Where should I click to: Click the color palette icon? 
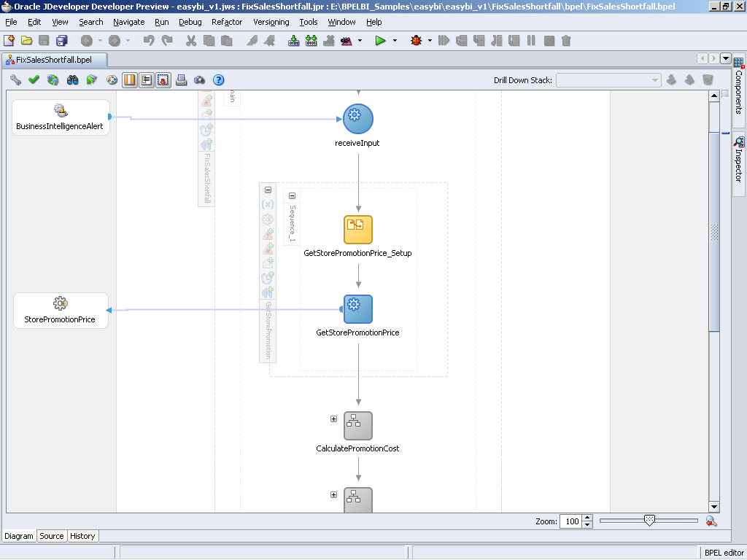click(112, 80)
